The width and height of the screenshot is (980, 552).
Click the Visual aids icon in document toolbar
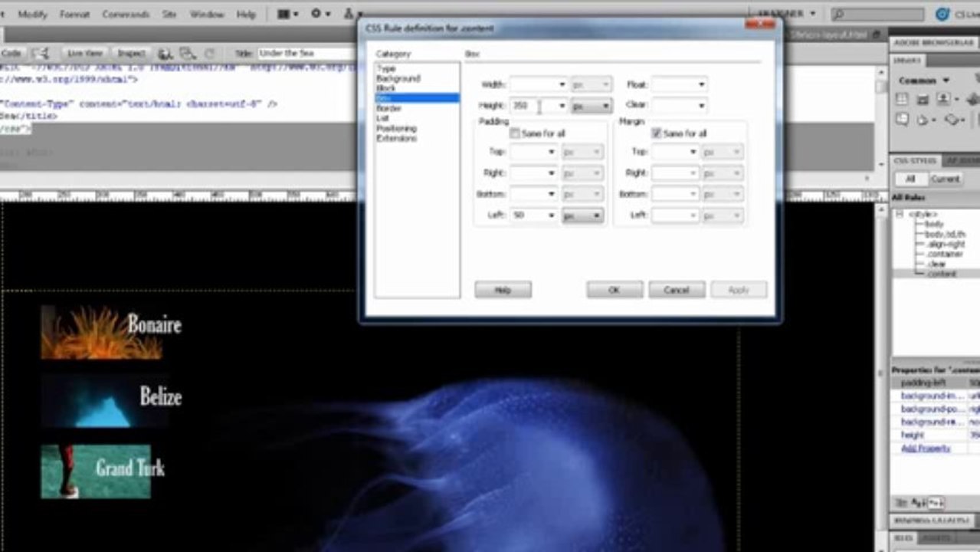(x=188, y=54)
